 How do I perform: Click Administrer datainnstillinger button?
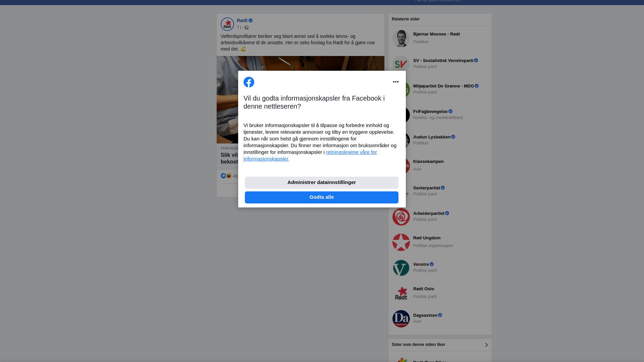(x=321, y=183)
